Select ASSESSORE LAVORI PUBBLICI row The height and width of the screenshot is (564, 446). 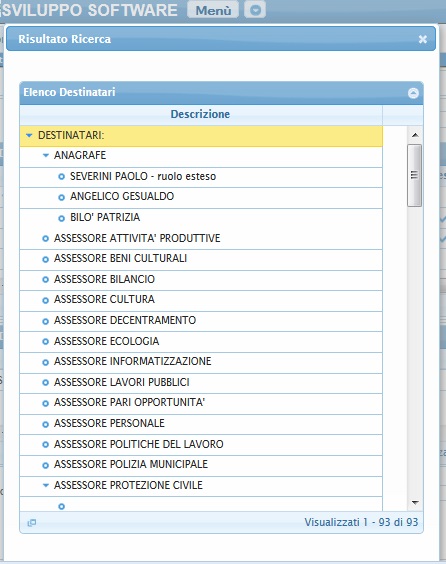click(x=201, y=382)
